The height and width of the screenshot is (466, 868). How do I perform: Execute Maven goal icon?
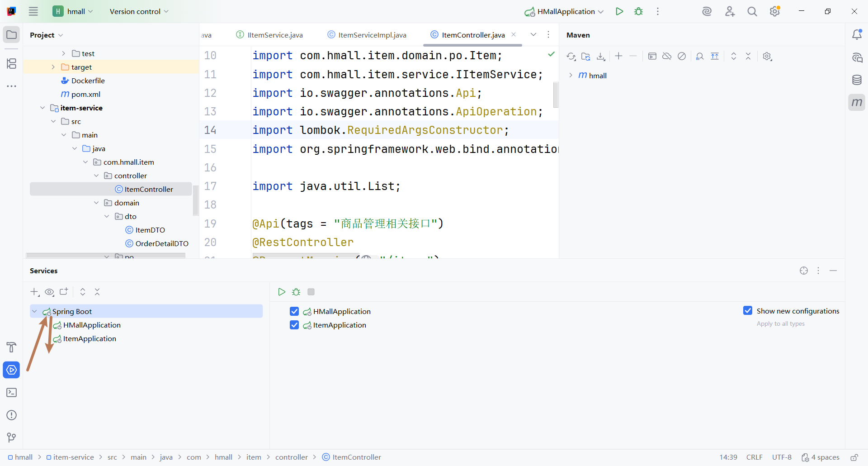(x=652, y=56)
